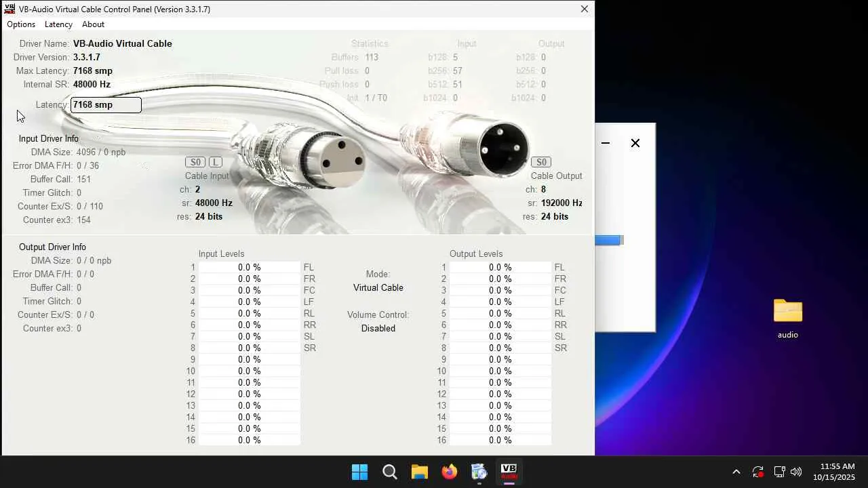Viewport: 868px width, 488px height.
Task: Click the installer icon in the taskbar
Action: (x=479, y=472)
